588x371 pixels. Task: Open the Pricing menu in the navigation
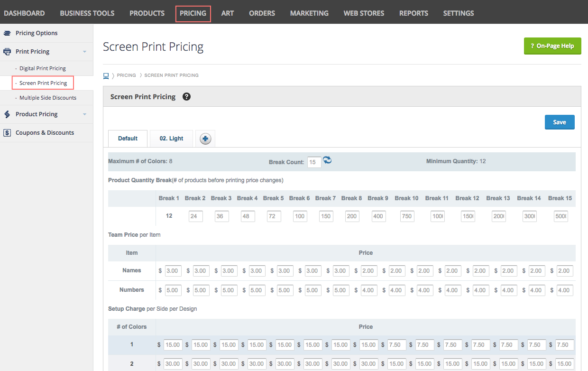[x=193, y=13]
